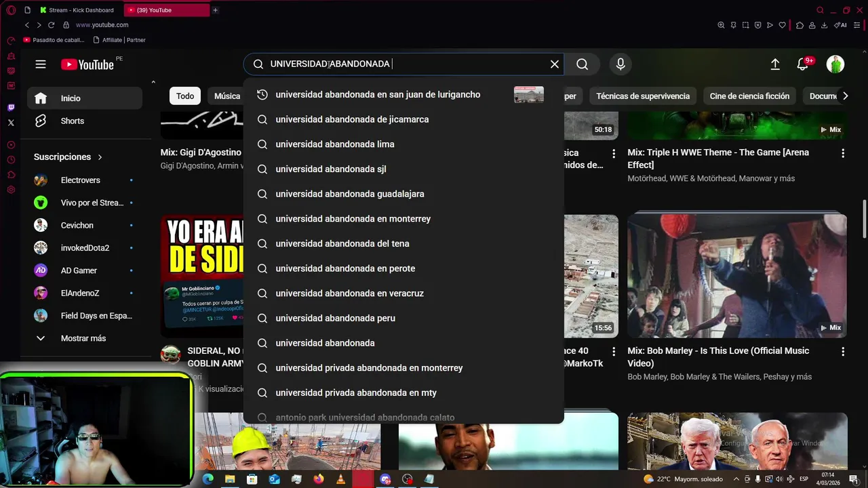The width and height of the screenshot is (868, 488).
Task: Click the YouTube logo
Action: coord(88,64)
